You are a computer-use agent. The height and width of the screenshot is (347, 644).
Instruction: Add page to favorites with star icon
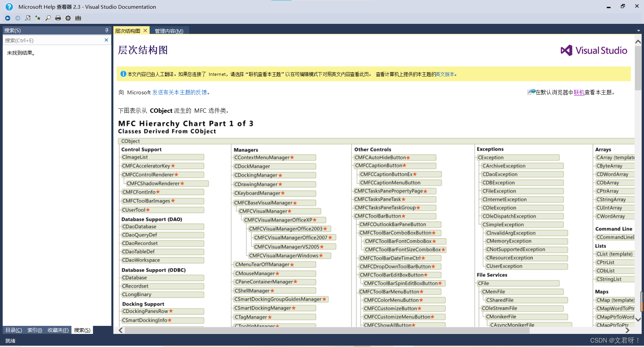point(38,18)
